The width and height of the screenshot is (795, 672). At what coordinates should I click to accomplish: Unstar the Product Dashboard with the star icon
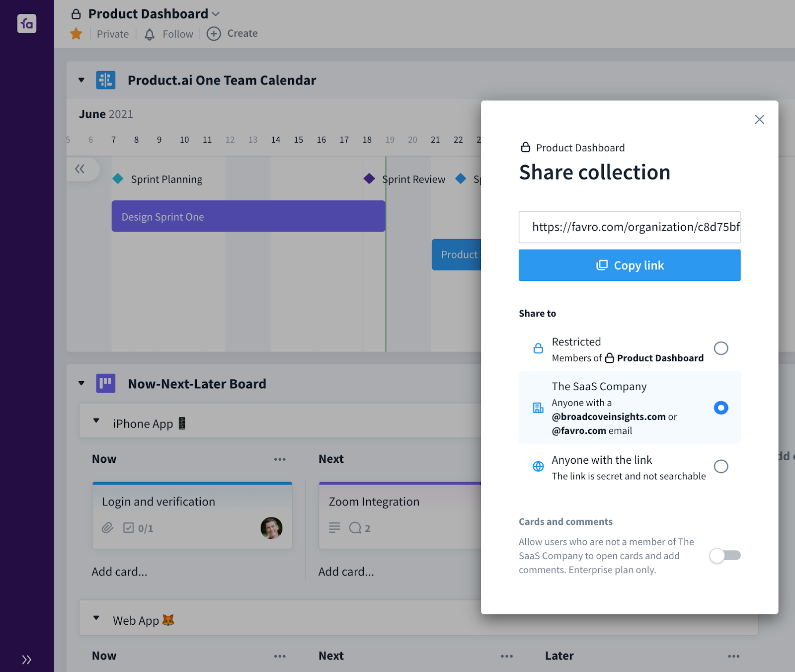tap(76, 34)
